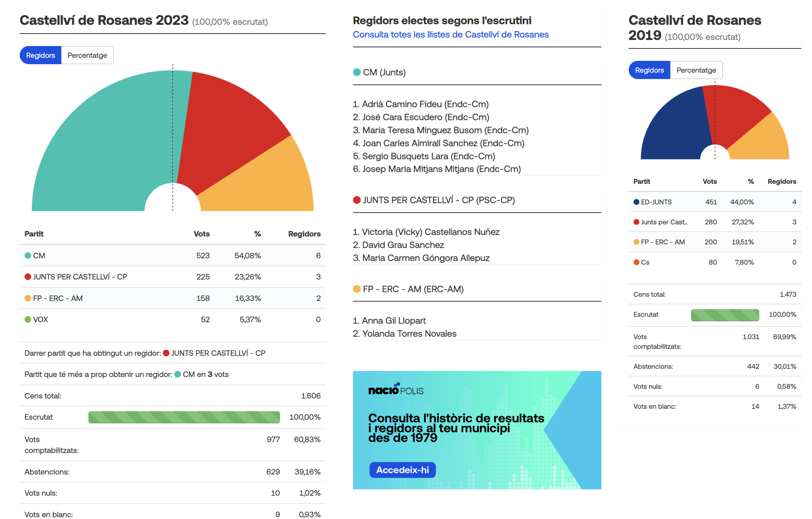Click 'Vots' column header in 2019 table
Image resolution: width=812 pixels, height=519 pixels.
(x=710, y=181)
